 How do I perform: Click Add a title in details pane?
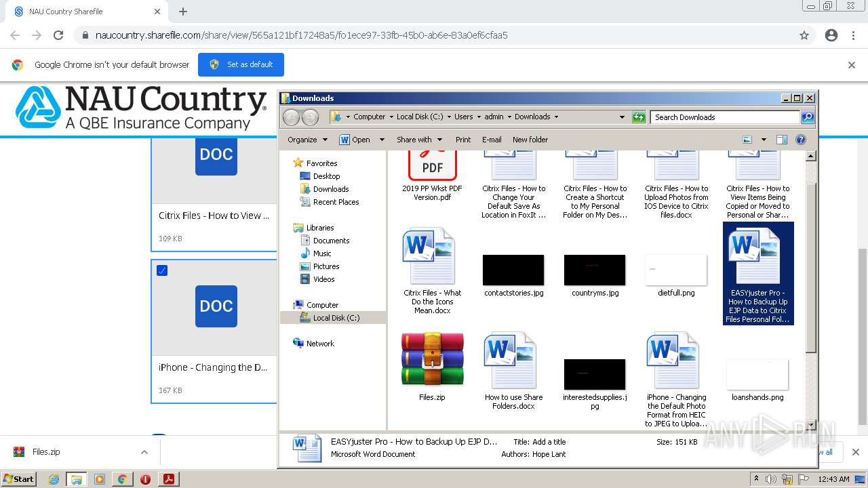[549, 442]
